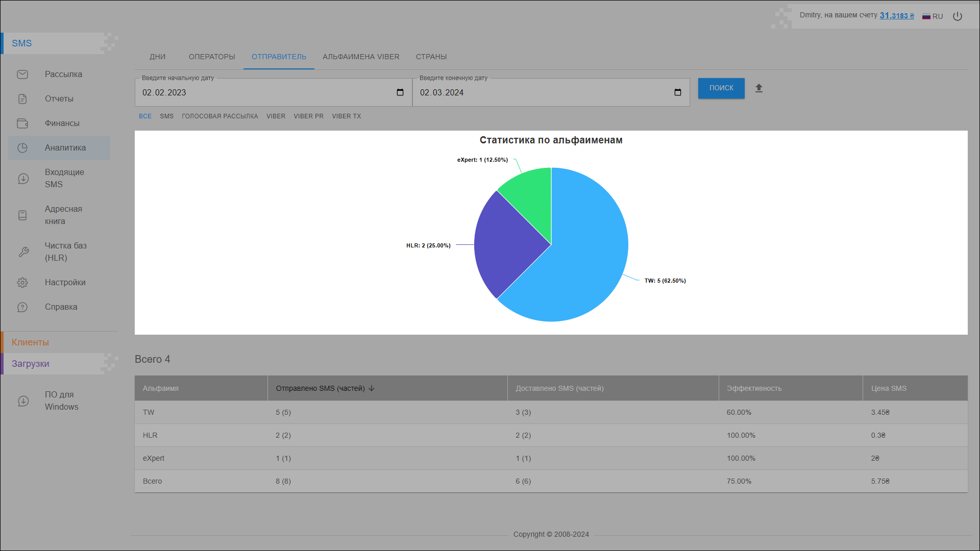
Task: Click the Входящие SMS download icon
Action: point(23,179)
